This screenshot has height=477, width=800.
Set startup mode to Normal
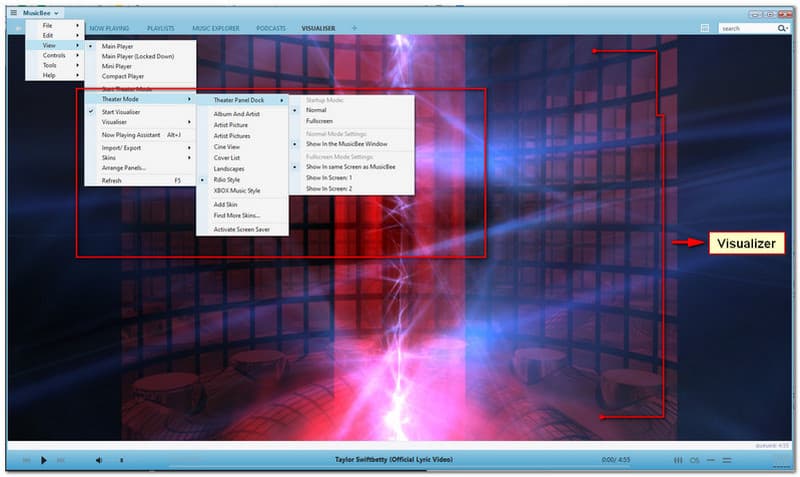pos(352,110)
